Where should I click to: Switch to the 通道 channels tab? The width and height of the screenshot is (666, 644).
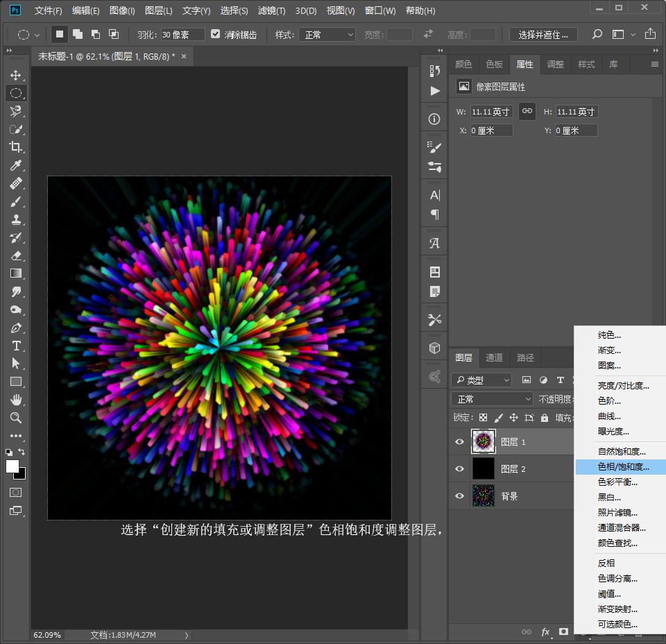pyautogui.click(x=494, y=358)
